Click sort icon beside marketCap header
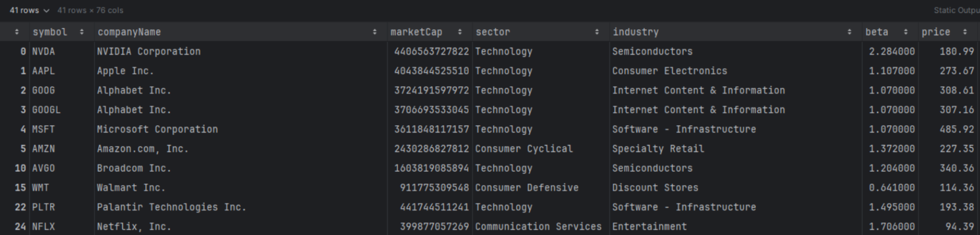Viewport: 980px width, 235px height. pyautogui.click(x=460, y=32)
